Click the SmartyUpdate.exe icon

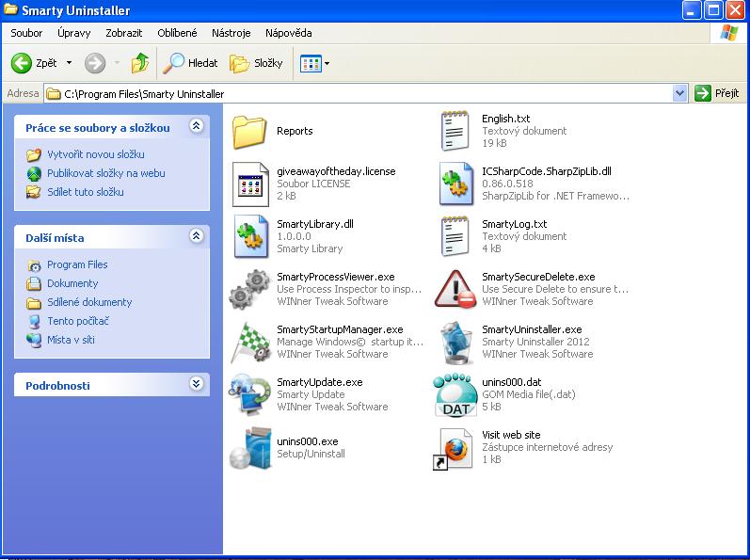coord(251,395)
